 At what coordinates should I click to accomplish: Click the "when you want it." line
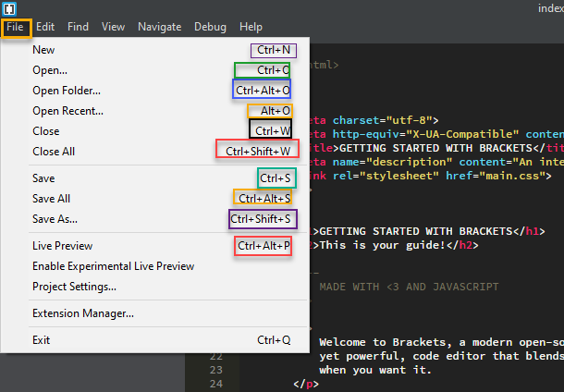(x=374, y=370)
